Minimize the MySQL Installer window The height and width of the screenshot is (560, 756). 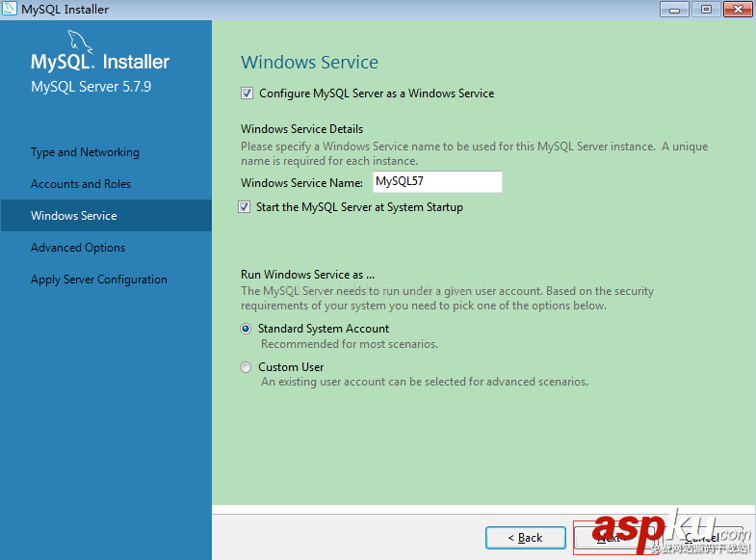(674, 10)
